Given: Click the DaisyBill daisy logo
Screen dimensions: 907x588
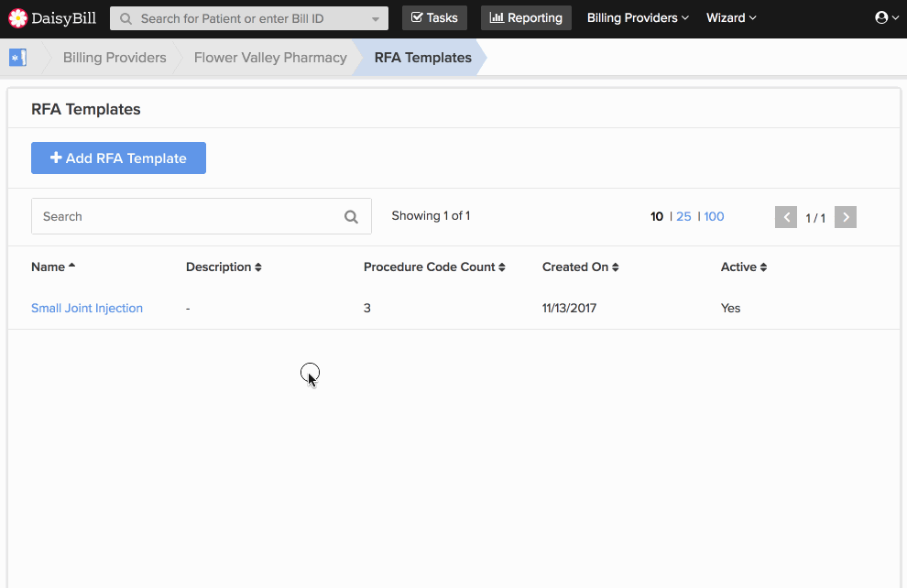Looking at the screenshot, I should tap(20, 17).
